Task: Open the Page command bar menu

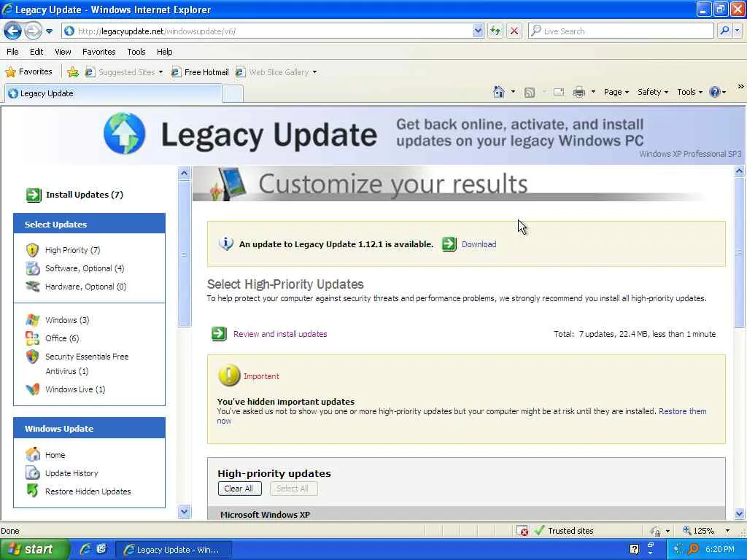Action: [616, 92]
